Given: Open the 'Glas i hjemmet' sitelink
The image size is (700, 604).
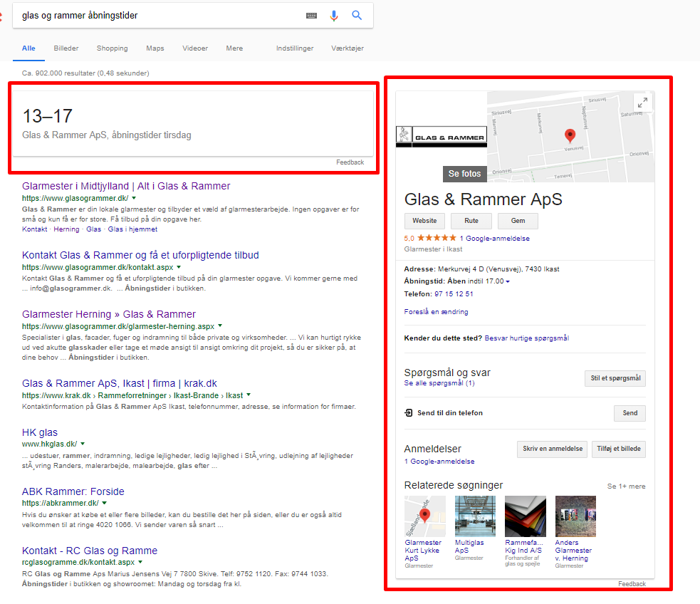Looking at the screenshot, I should coord(132,229).
